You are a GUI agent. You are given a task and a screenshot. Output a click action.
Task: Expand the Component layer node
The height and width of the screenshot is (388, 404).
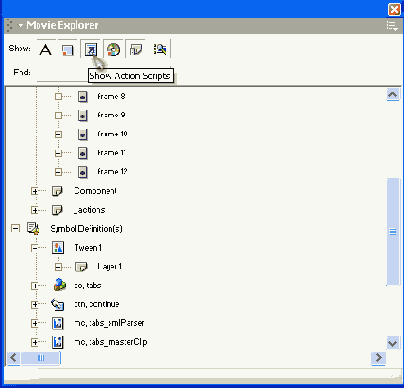pos(34,191)
